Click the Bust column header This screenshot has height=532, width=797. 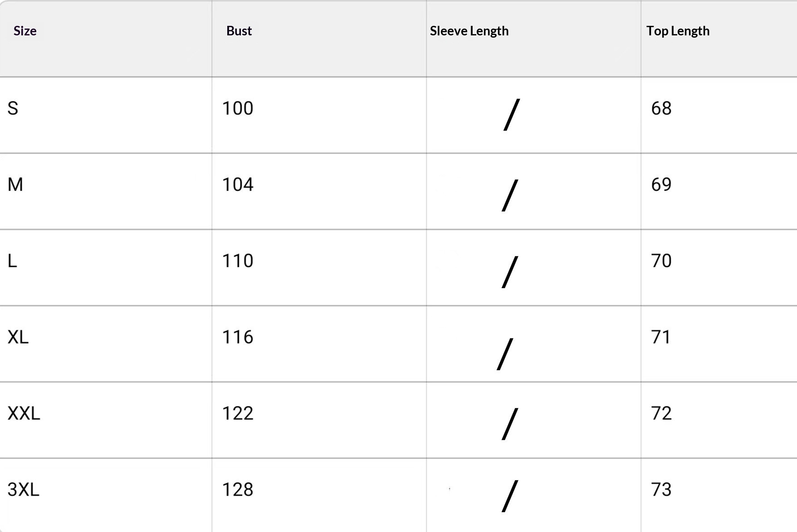click(x=239, y=31)
